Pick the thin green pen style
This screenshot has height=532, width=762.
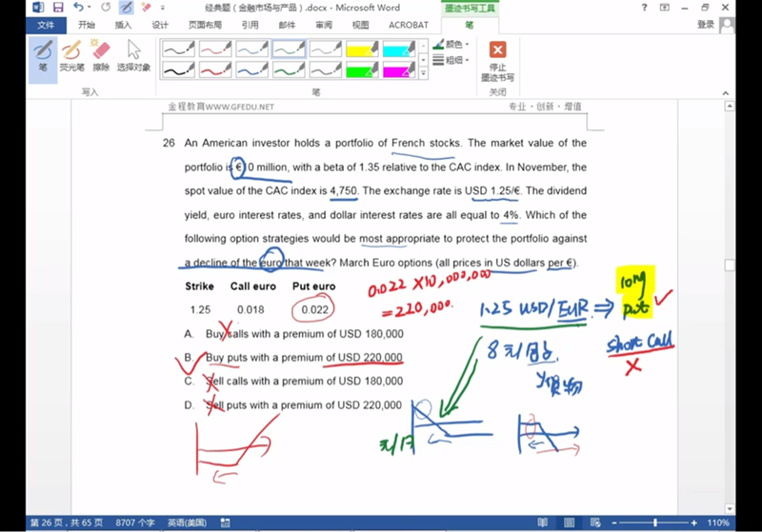(x=290, y=49)
